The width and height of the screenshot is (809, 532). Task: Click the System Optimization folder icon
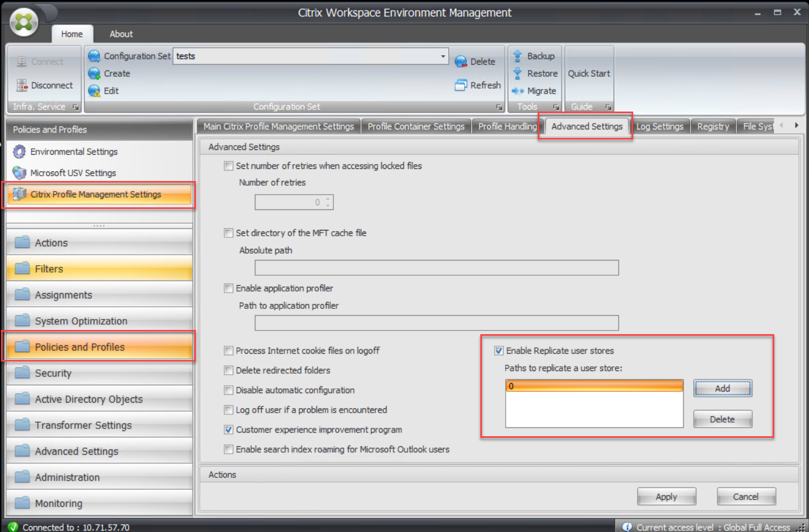22,320
